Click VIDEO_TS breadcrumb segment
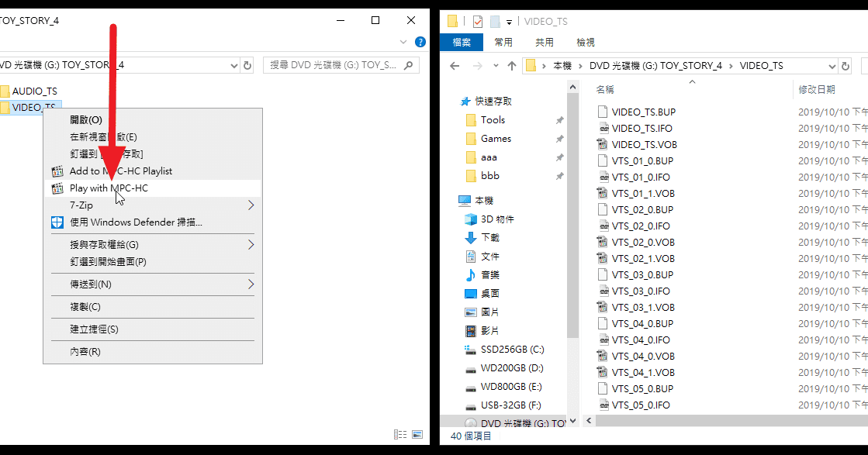Viewport: 868px width, 455px height. pyautogui.click(x=761, y=66)
